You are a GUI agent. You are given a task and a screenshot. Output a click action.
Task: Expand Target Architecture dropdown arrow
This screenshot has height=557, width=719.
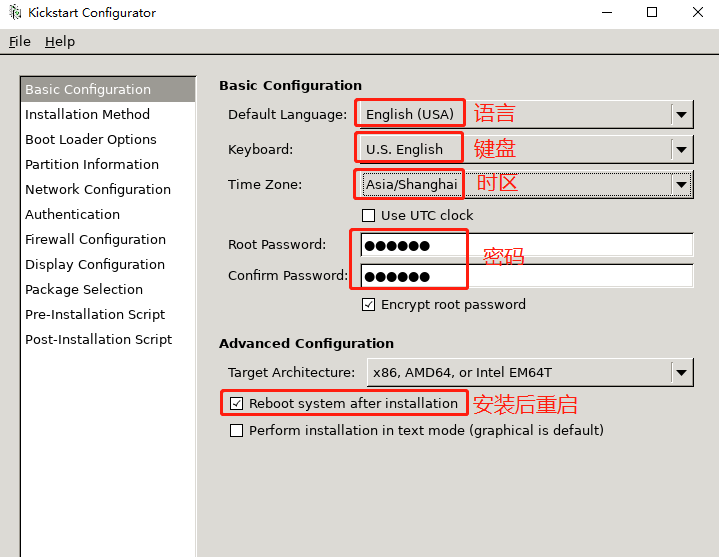(681, 372)
